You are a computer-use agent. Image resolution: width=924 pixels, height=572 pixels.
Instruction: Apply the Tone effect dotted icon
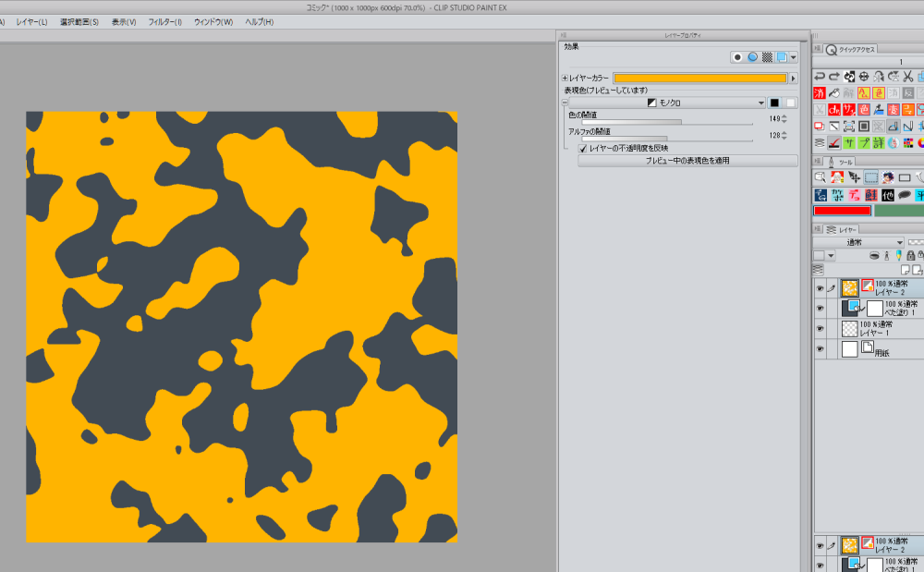(x=767, y=57)
